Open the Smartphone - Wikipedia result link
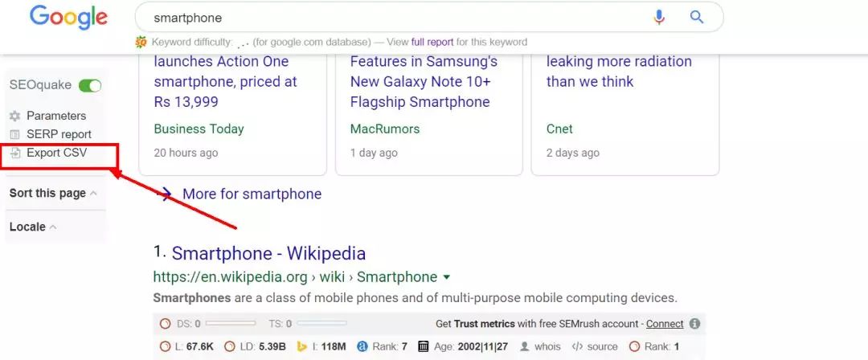 268,253
